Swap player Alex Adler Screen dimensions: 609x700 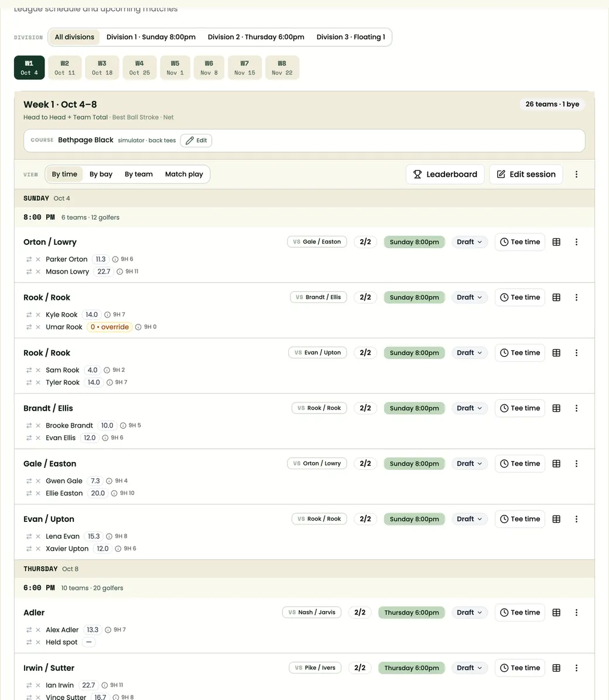[29, 630]
